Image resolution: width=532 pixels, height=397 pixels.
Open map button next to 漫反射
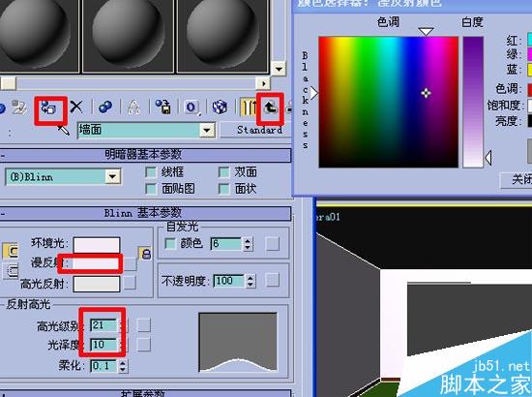pos(131,263)
